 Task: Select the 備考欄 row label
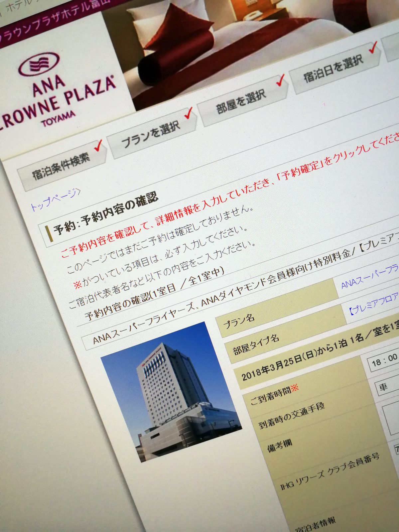(x=280, y=446)
